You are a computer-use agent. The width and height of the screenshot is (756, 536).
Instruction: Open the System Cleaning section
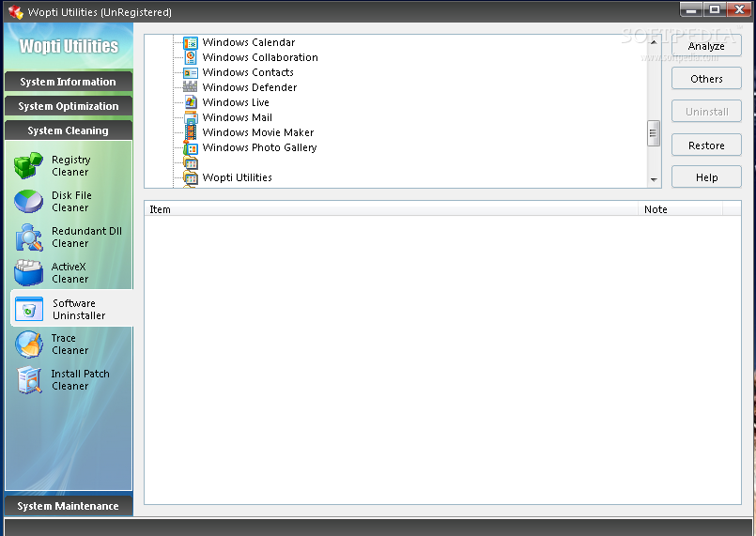(x=68, y=130)
